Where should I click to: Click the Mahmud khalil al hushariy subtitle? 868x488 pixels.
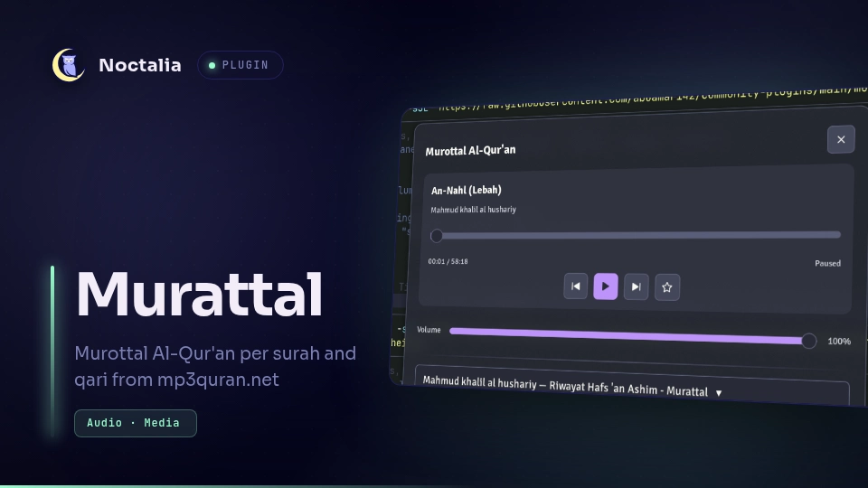(x=473, y=210)
